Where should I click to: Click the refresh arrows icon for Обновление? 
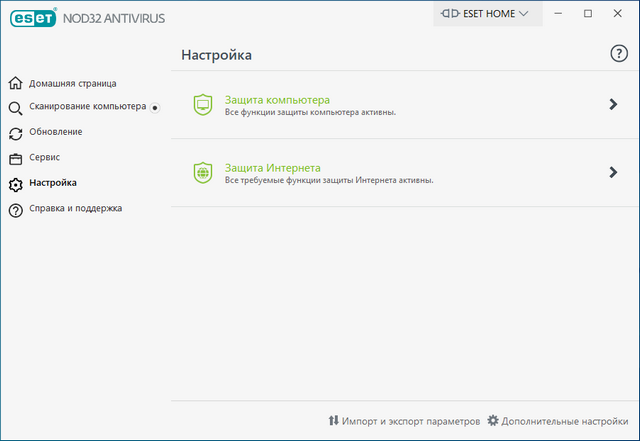(15, 133)
